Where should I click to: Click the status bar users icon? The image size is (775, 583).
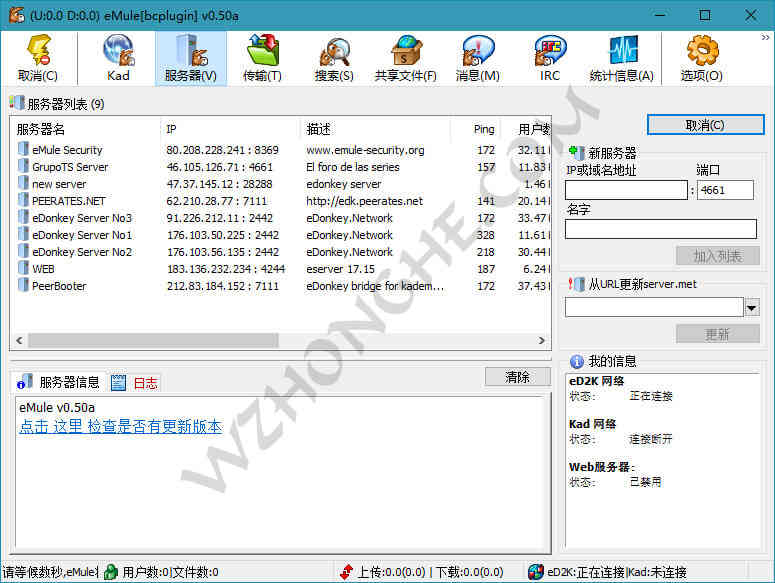(111, 572)
